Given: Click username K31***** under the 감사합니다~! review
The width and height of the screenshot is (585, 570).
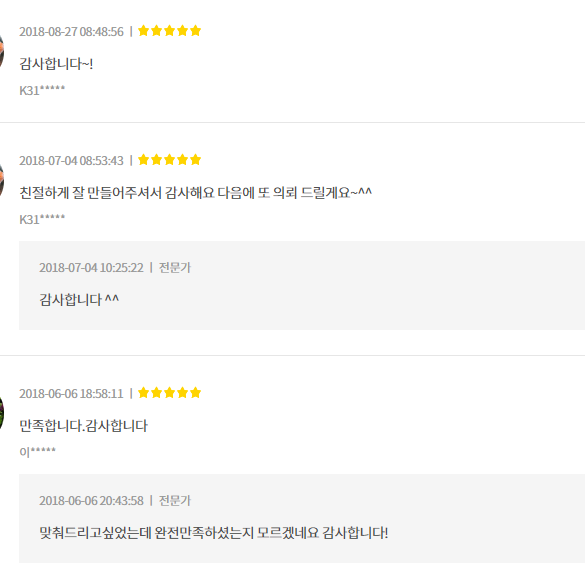Looking at the screenshot, I should [42, 90].
